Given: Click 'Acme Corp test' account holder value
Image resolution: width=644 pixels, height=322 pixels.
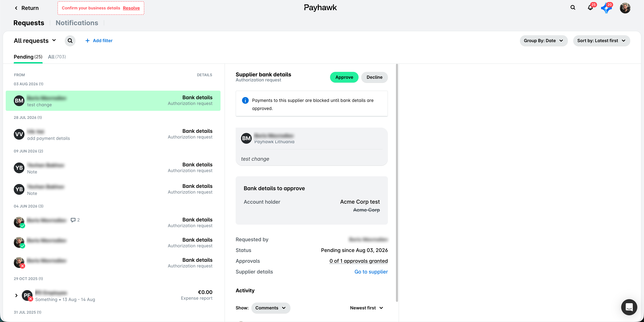Looking at the screenshot, I should tap(360, 202).
